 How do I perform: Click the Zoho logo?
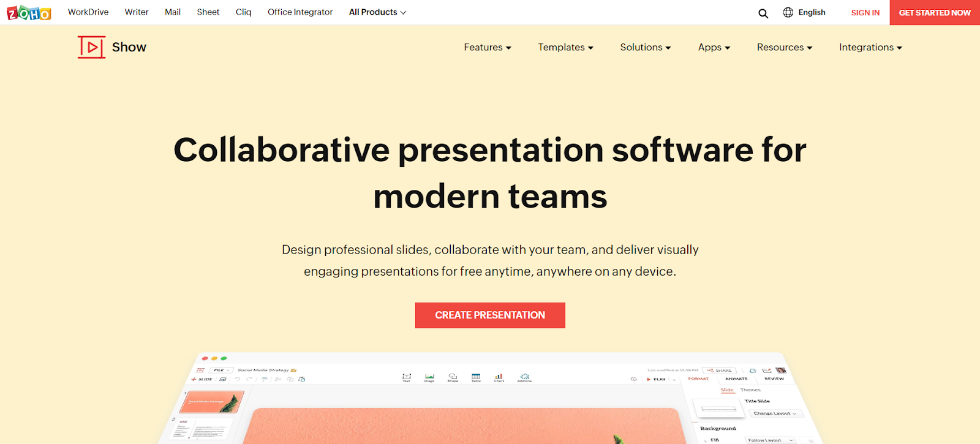[x=29, y=12]
